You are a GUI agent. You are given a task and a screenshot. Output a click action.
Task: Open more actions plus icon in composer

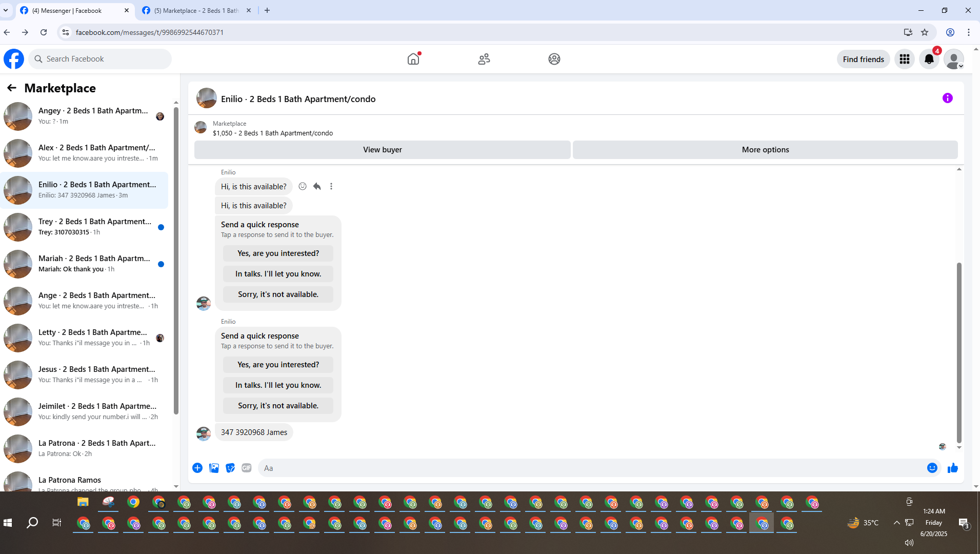click(197, 468)
